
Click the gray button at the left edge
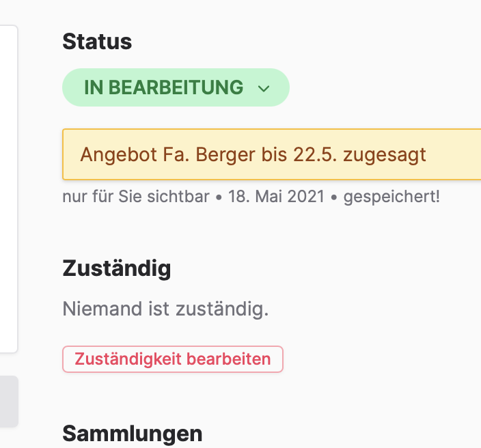click(x=8, y=402)
